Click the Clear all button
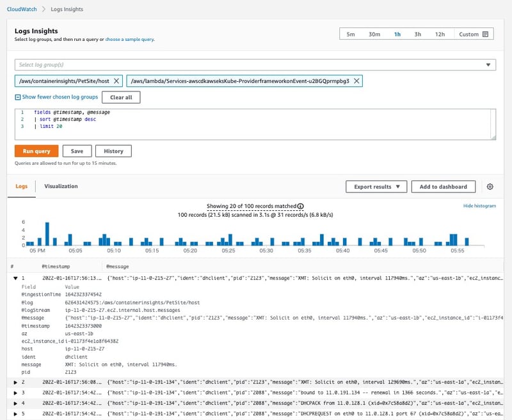512x420 pixels. click(x=121, y=97)
